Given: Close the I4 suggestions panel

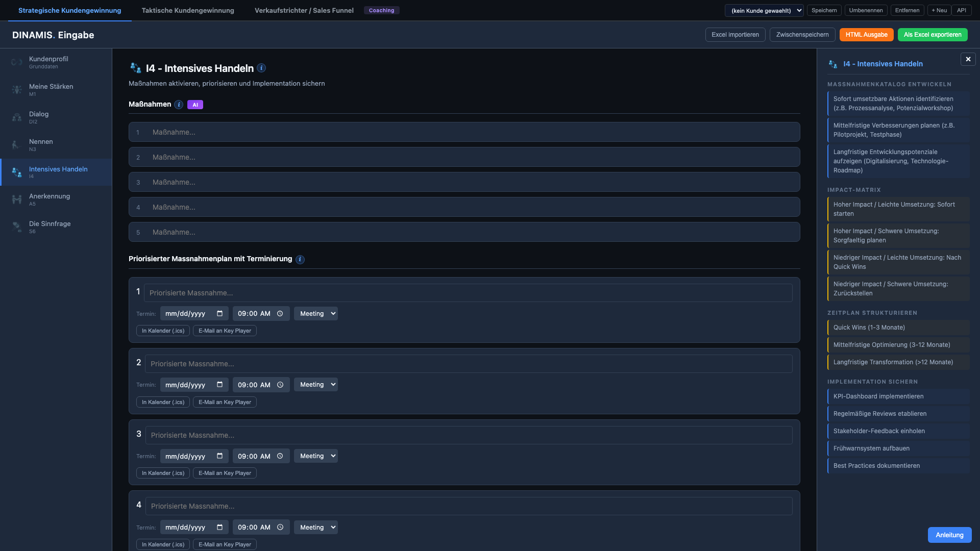Looking at the screenshot, I should click(968, 59).
